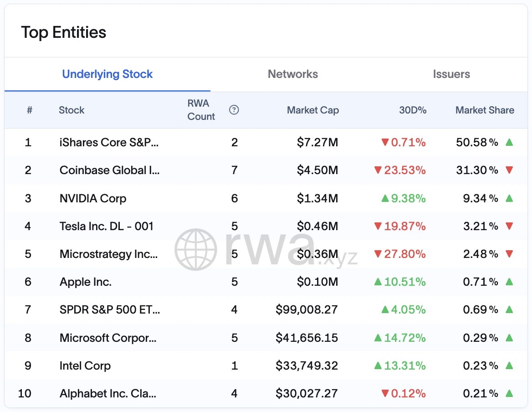
Task: Sort the table by Market Cap column
Action: point(313,110)
